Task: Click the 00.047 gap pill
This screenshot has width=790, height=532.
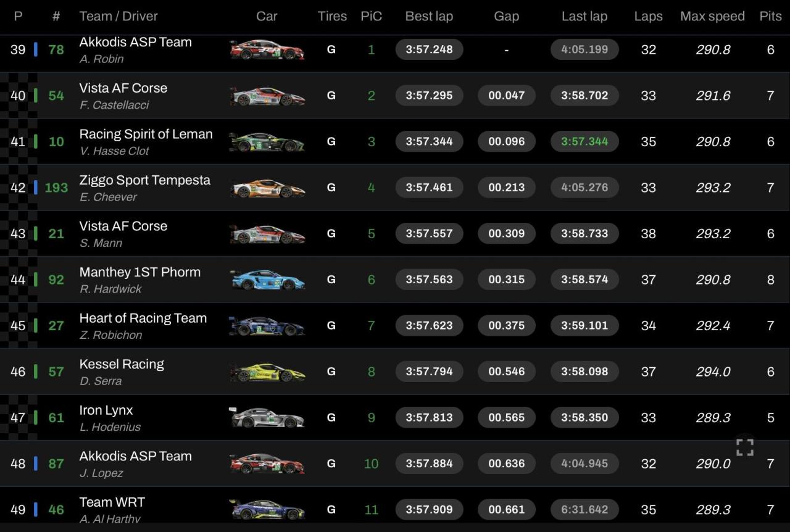Action: (x=506, y=96)
